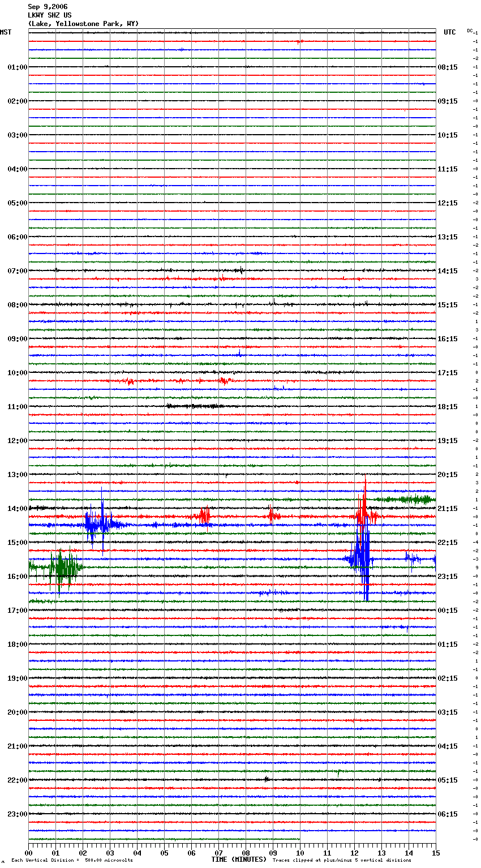Click the 'DC' column header
Image resolution: width=481 pixels, height=868 pixels.
point(470,31)
